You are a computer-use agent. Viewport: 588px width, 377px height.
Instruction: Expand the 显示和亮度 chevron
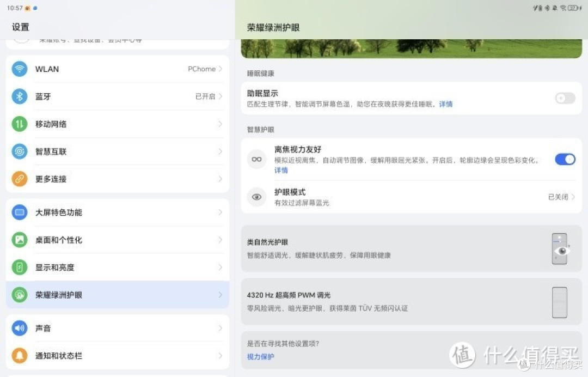220,267
